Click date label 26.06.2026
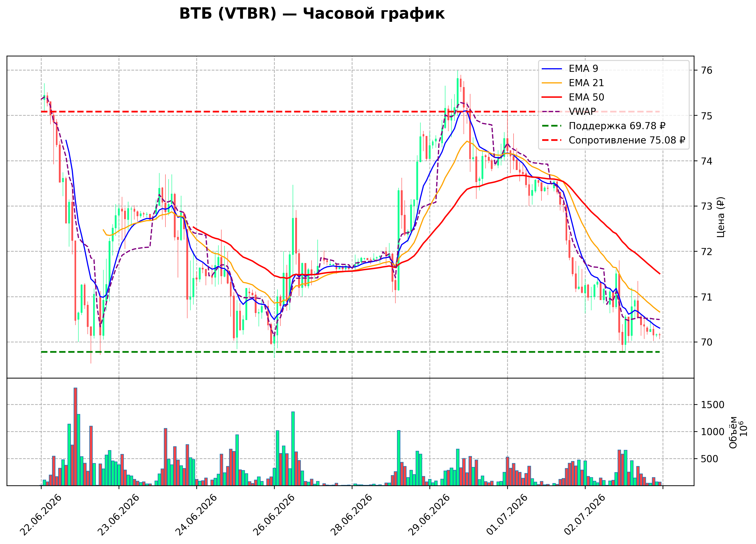 [274, 515]
